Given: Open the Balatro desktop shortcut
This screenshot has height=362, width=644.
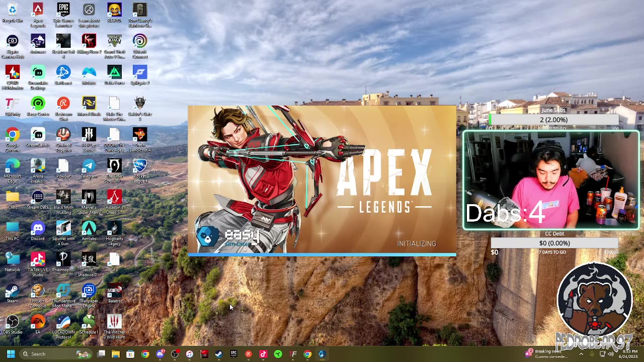Looking at the screenshot, I should click(x=114, y=291).
